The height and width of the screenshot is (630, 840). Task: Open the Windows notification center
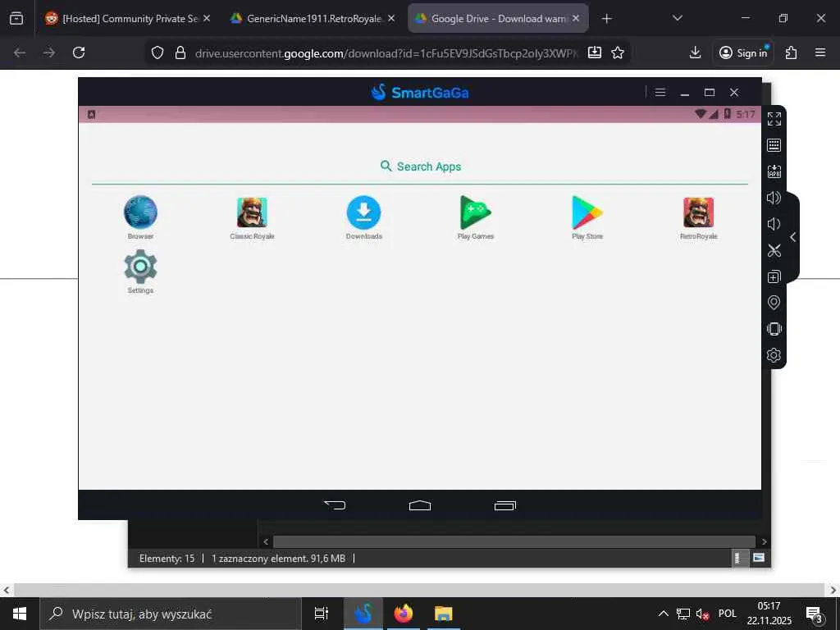coord(815,614)
